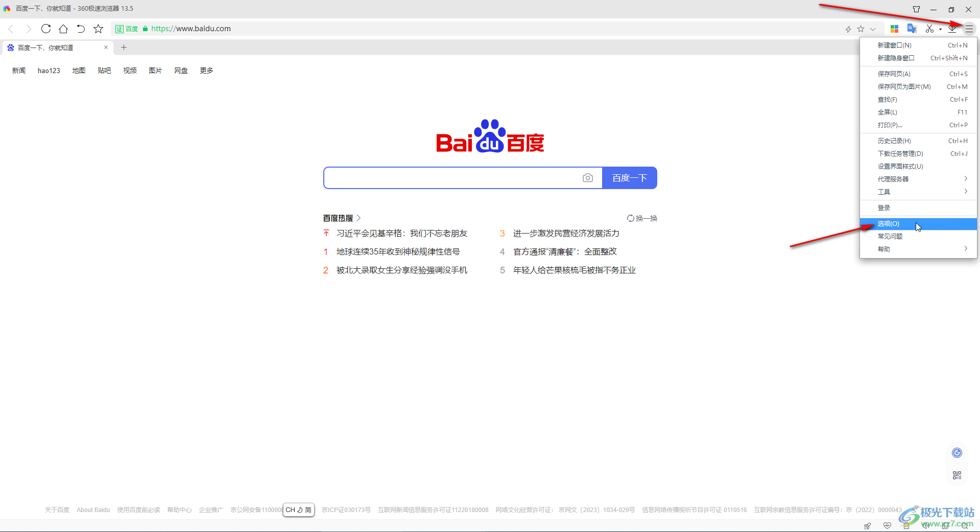The image size is (980, 532).
Task: Expand 帮助 submenu
Action: [918, 249]
